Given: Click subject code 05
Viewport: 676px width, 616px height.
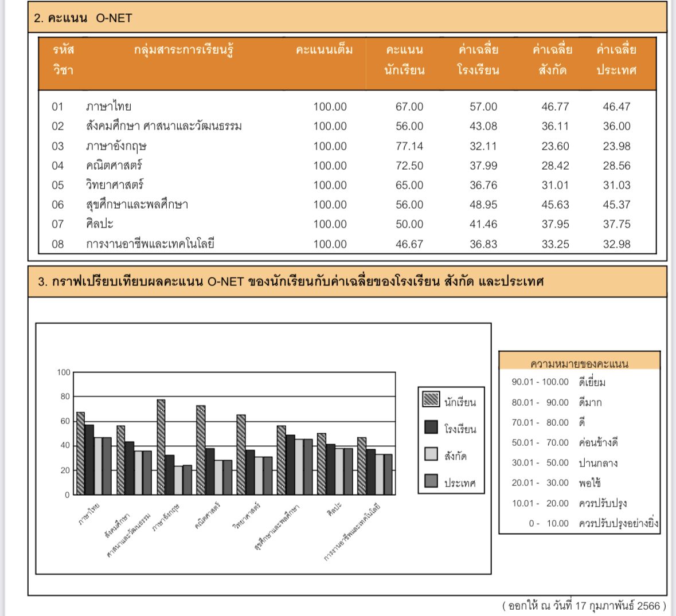Looking at the screenshot, I should point(58,185).
